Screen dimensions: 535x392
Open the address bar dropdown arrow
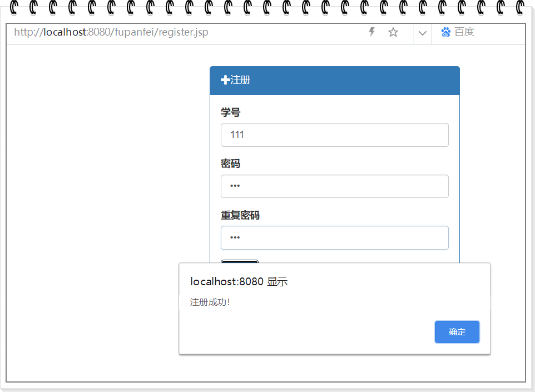click(x=423, y=33)
